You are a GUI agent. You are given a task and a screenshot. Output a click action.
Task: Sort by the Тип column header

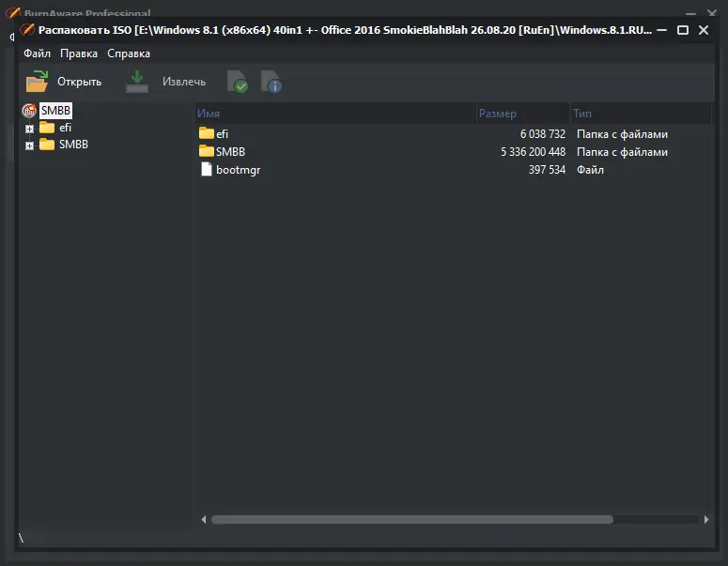coord(642,114)
